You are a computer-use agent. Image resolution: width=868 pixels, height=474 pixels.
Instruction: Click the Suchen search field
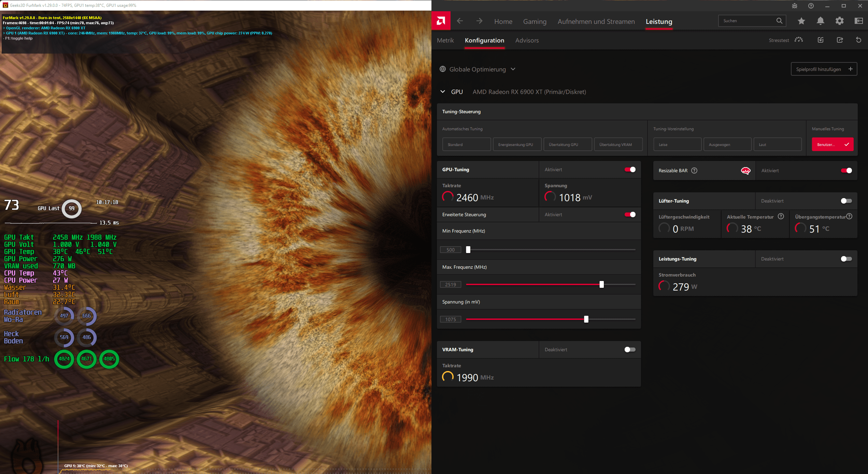[752, 21]
